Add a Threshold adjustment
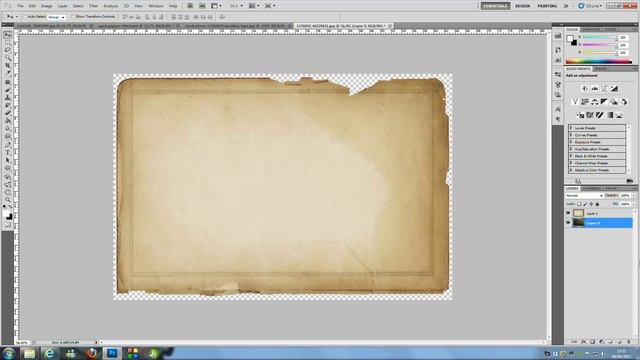The width and height of the screenshot is (640, 360). [600, 116]
